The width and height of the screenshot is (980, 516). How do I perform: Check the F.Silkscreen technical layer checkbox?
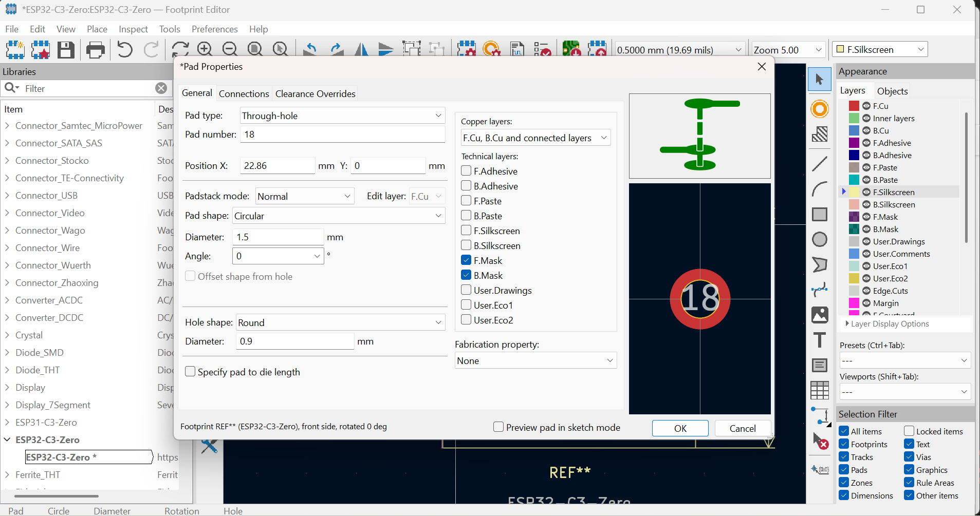pos(466,231)
